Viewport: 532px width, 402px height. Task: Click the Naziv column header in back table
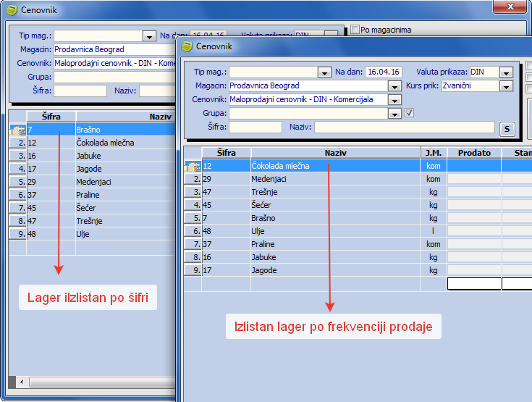[126, 117]
